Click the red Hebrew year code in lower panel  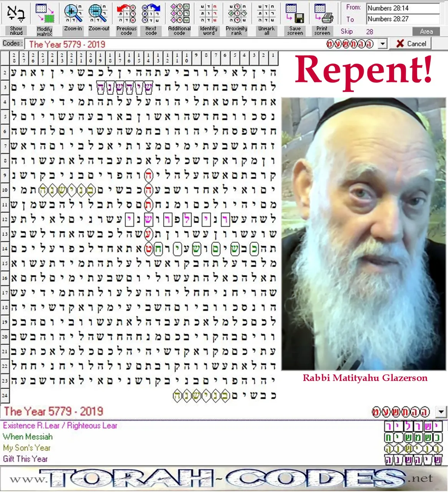point(400,412)
